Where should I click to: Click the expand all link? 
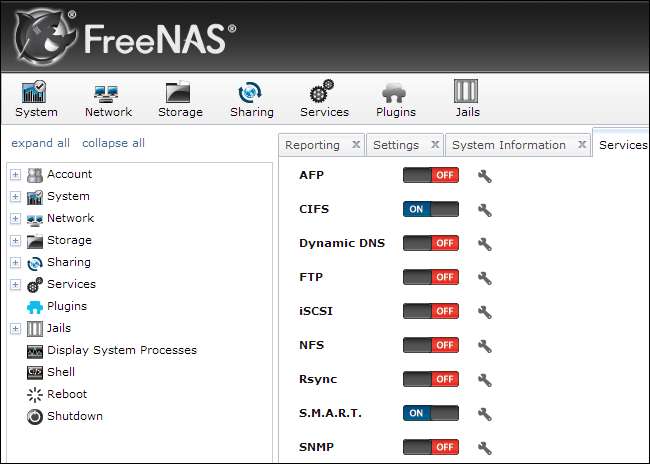pyautogui.click(x=40, y=143)
